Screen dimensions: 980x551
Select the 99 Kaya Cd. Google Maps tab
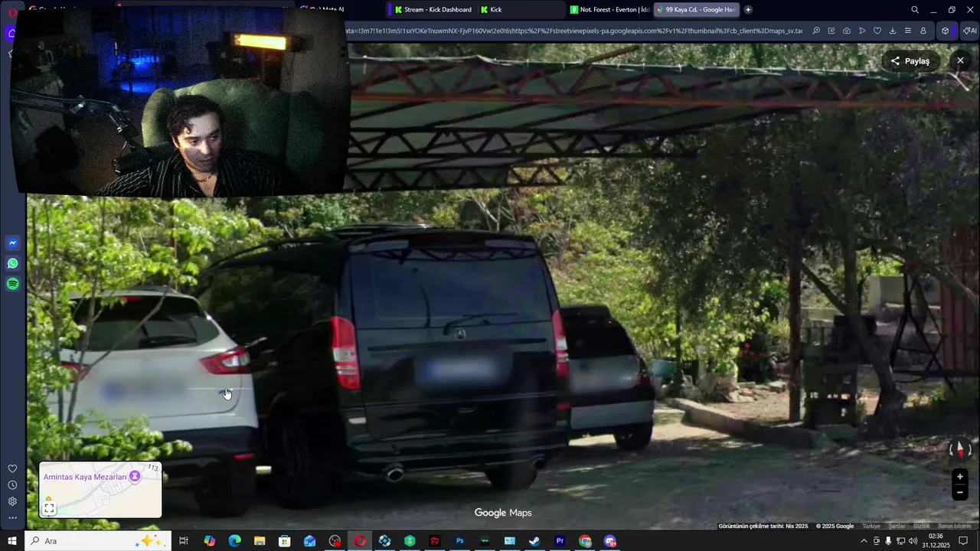click(x=697, y=10)
